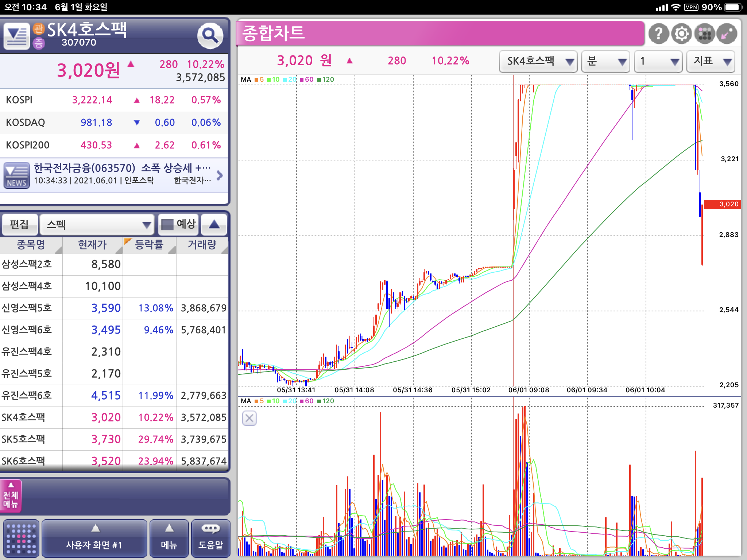Close the volume indicator panel
This screenshot has width=747, height=560.
click(x=249, y=418)
